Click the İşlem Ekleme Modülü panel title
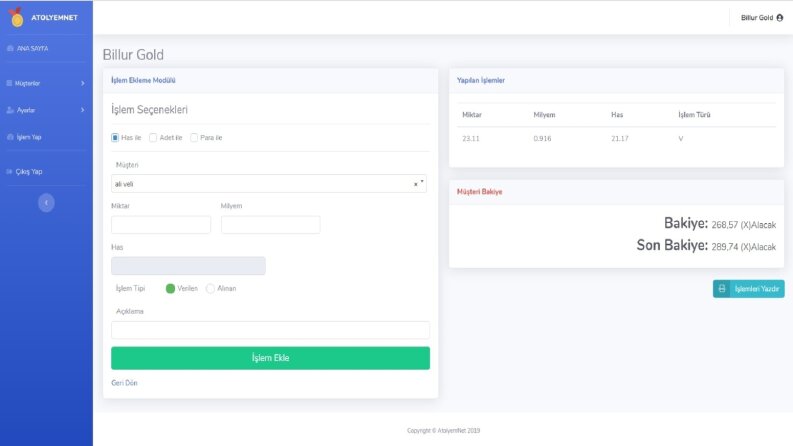The image size is (793, 446). pos(143,80)
